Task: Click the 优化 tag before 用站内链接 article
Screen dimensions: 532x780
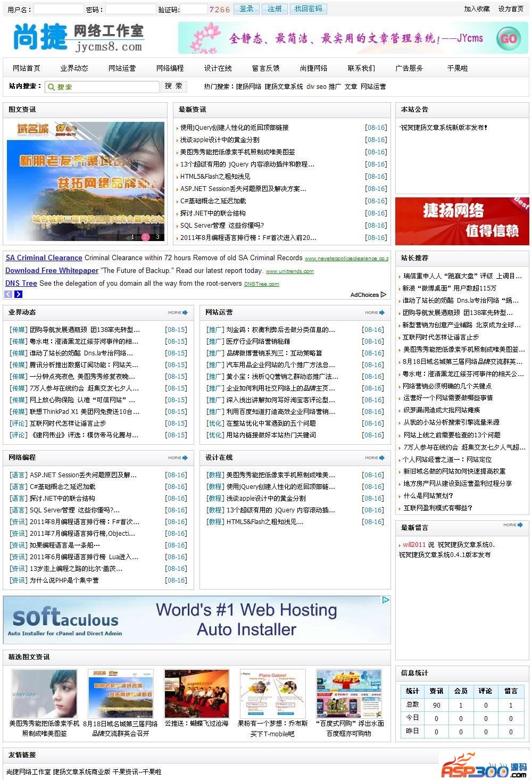Action: 215,435
